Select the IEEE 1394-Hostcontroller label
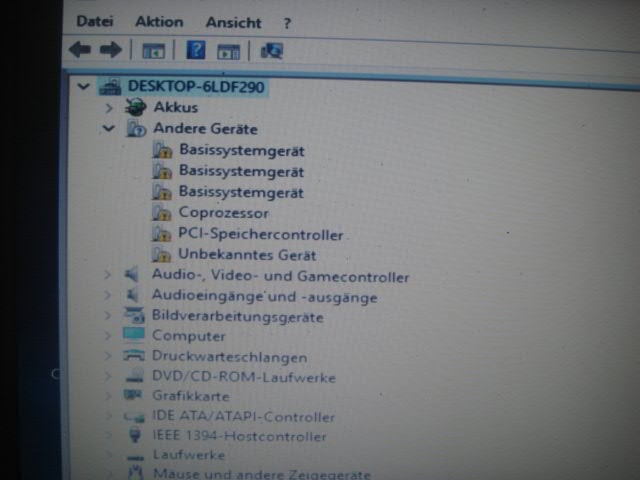The image size is (640, 480). pos(240,436)
